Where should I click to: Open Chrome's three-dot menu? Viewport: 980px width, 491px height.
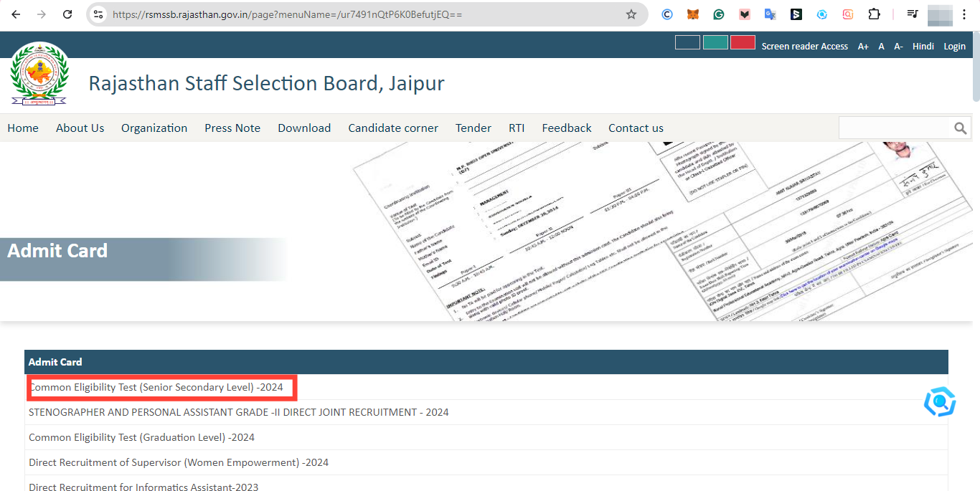pos(965,14)
